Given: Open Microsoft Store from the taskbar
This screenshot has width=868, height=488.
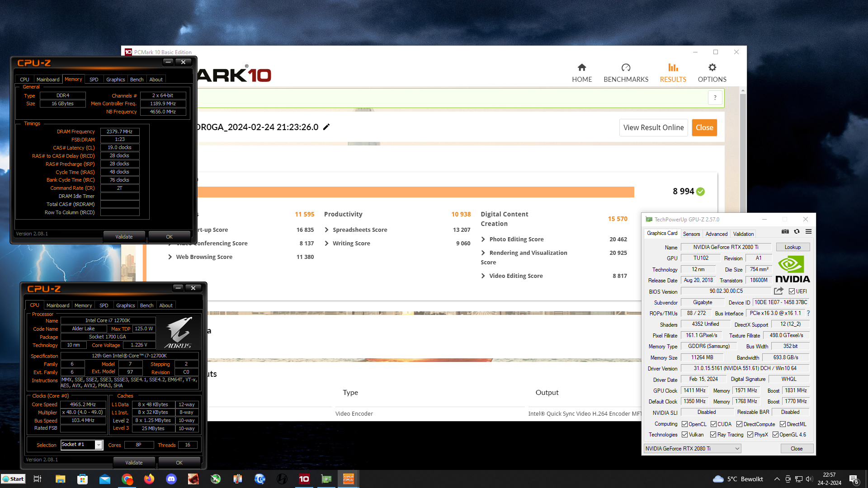Looking at the screenshot, I should coord(82,479).
